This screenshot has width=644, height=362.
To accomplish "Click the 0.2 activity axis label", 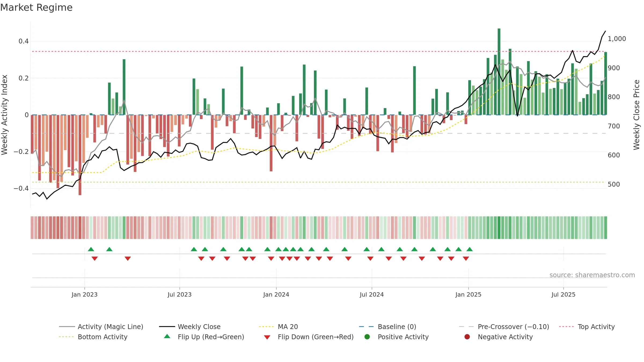I will tap(23, 78).
